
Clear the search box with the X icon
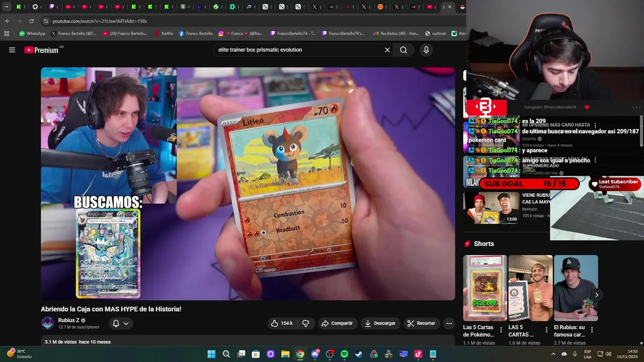(387, 50)
